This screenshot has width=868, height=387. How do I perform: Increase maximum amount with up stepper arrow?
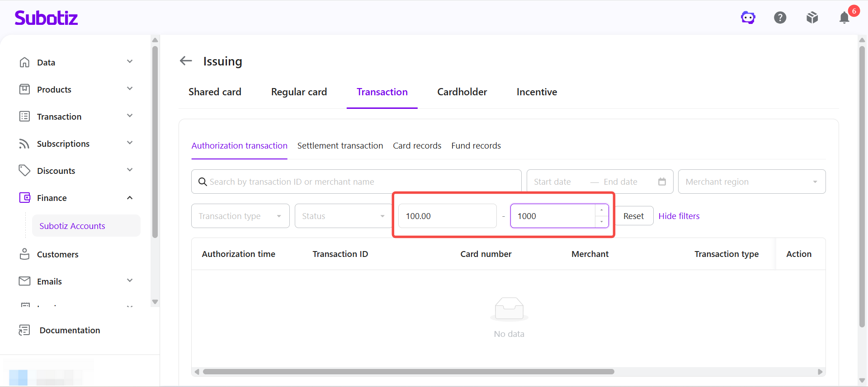pyautogui.click(x=602, y=210)
